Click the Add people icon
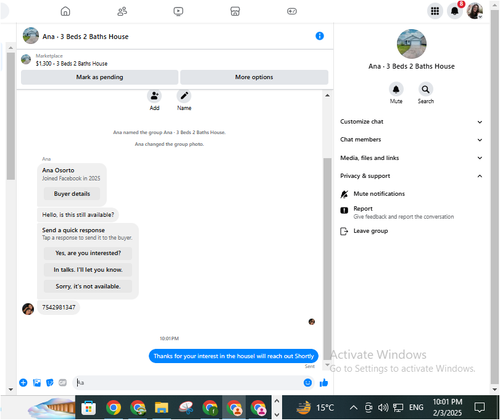This screenshot has height=420, width=500. point(154,96)
